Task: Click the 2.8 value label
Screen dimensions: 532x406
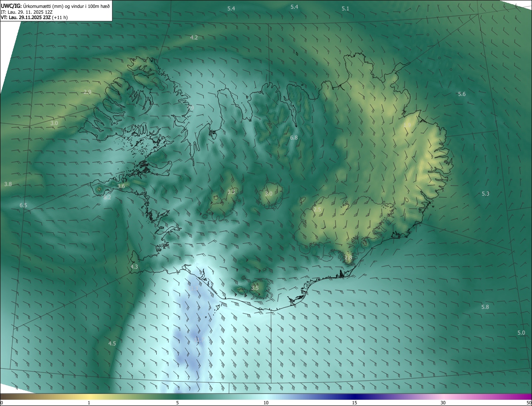Action: pyautogui.click(x=348, y=258)
